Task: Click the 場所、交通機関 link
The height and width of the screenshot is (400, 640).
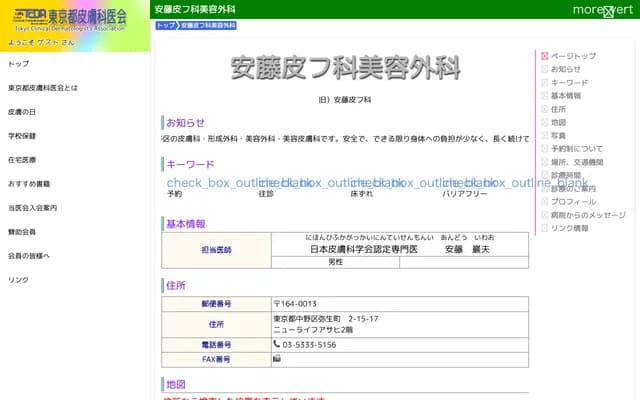Action: (577, 161)
